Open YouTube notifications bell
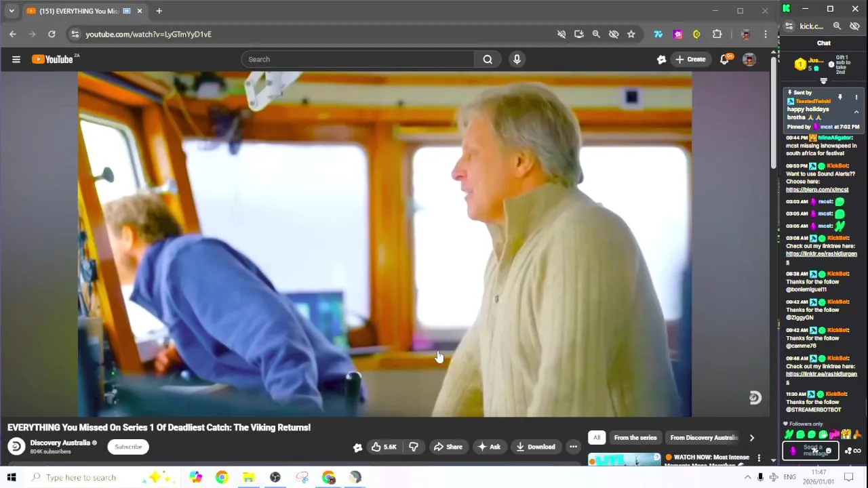Screen dimensions: 868x488 (x=724, y=60)
